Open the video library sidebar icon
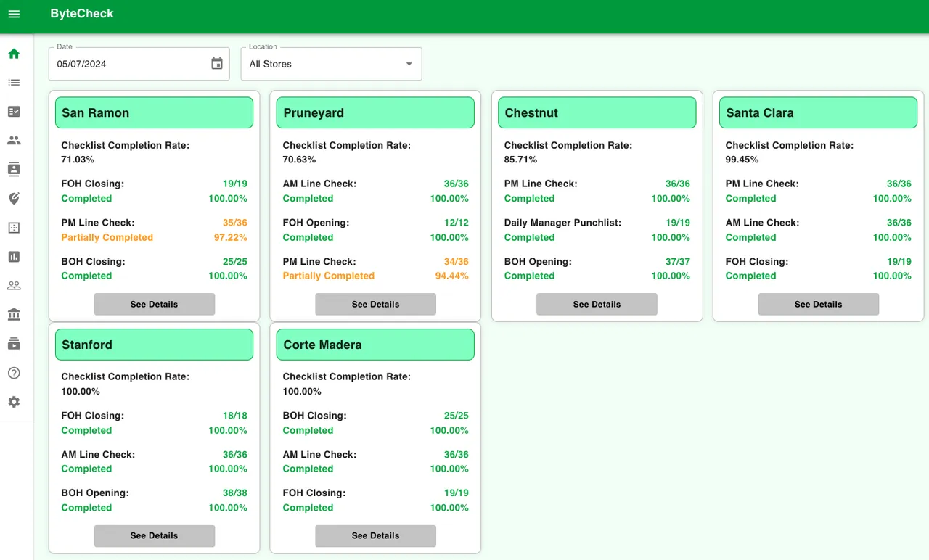Image resolution: width=929 pixels, height=560 pixels. point(14,344)
